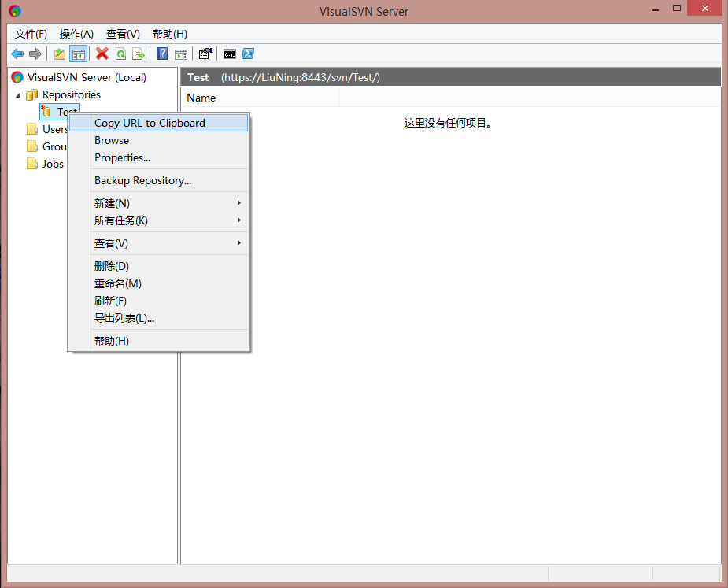Open the 查看(V) menu in menu bar
The image size is (728, 588).
(123, 34)
